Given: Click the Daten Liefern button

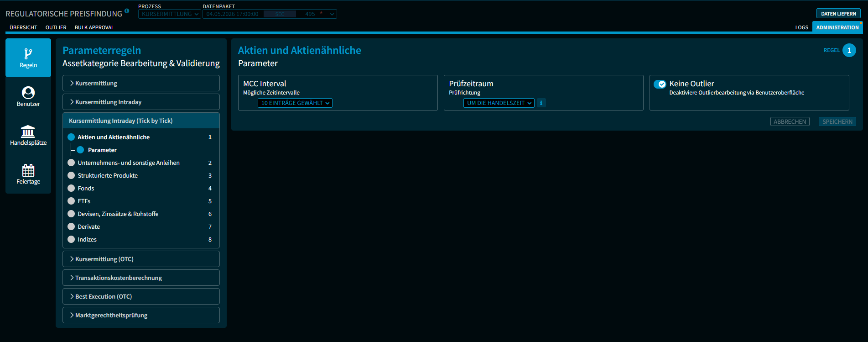Looking at the screenshot, I should point(839,14).
